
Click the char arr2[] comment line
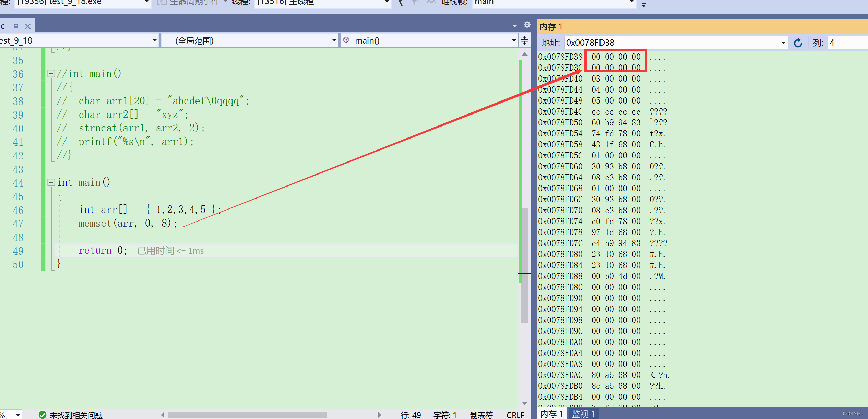pos(123,115)
